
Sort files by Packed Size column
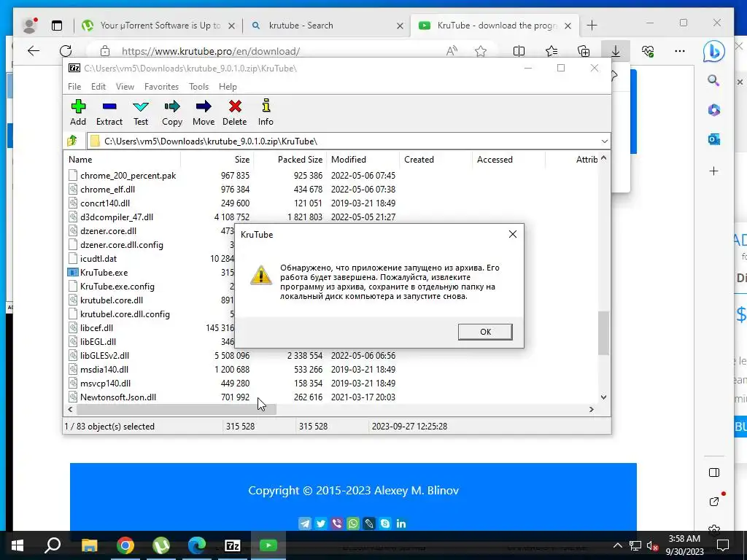coord(290,160)
